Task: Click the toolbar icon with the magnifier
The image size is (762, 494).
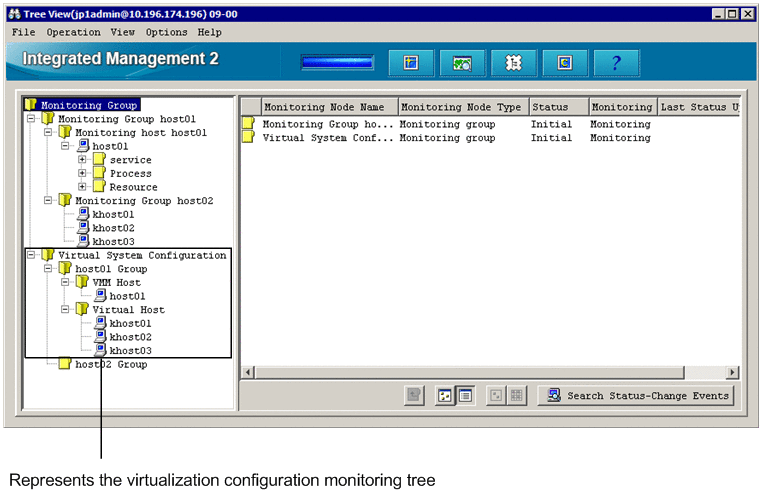Action: click(x=461, y=62)
